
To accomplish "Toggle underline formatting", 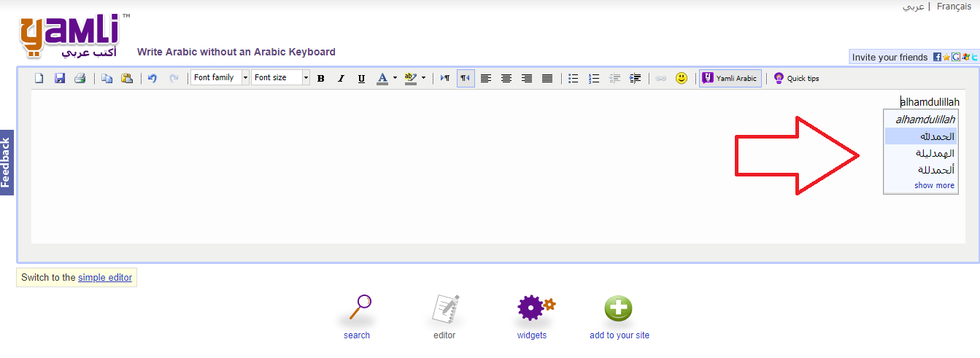I will tap(361, 78).
